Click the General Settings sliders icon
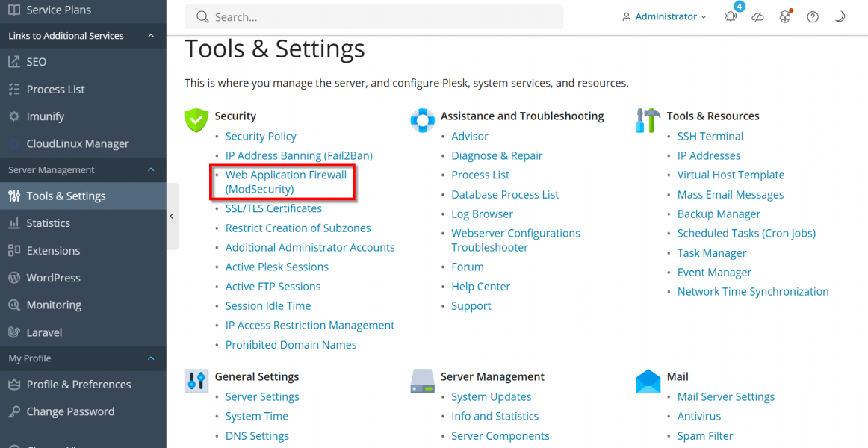 [x=196, y=381]
